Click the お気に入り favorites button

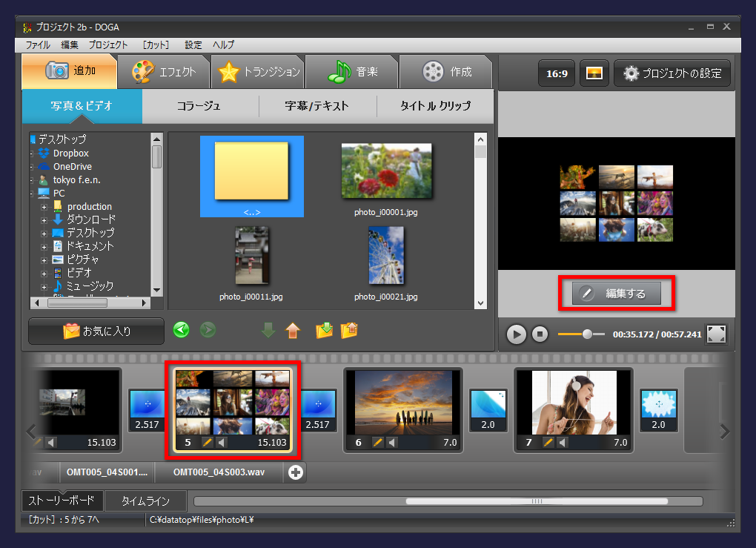coord(96,331)
